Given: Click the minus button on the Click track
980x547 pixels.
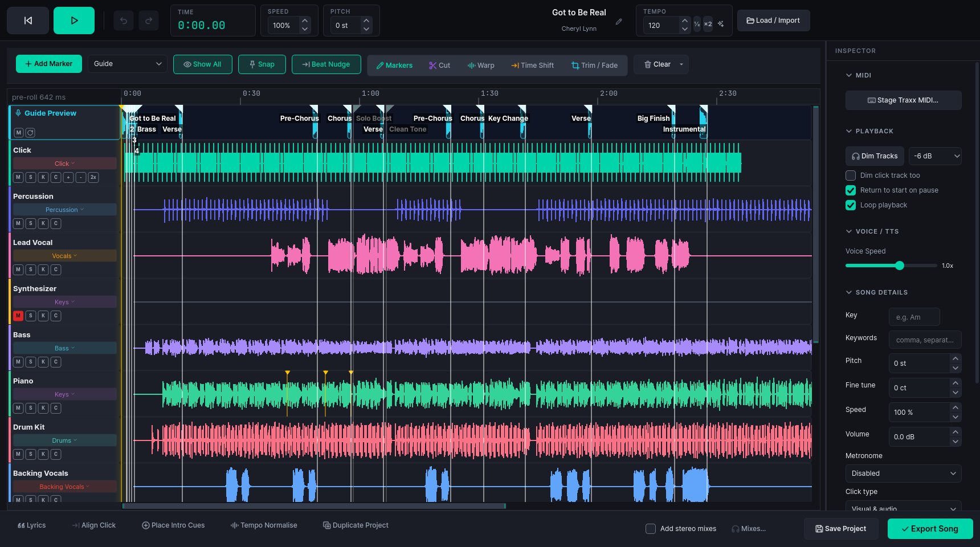Looking at the screenshot, I should tap(81, 177).
